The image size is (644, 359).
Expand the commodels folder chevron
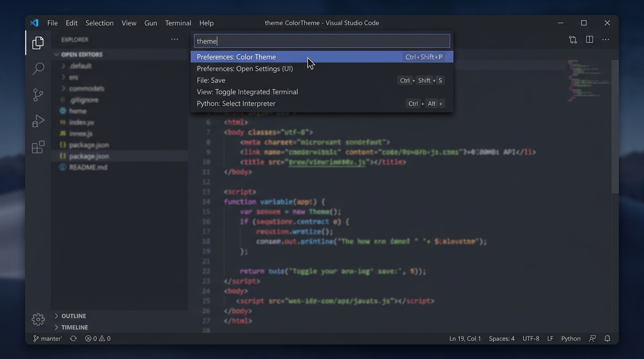click(x=63, y=88)
